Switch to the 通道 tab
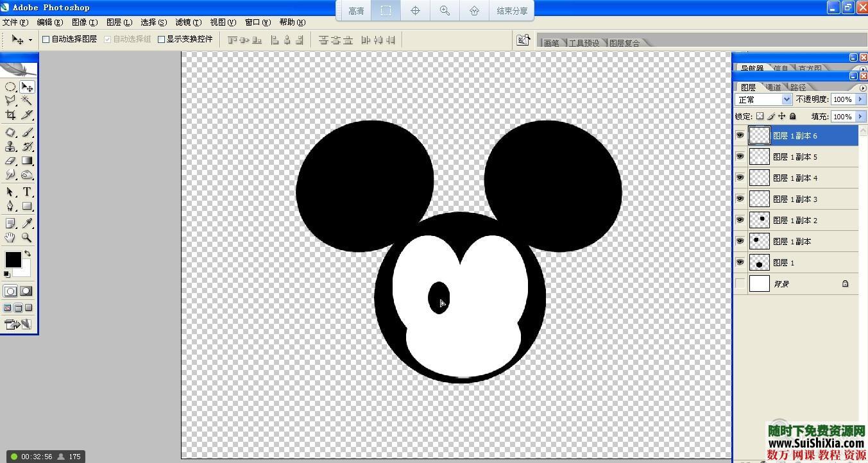 [774, 87]
